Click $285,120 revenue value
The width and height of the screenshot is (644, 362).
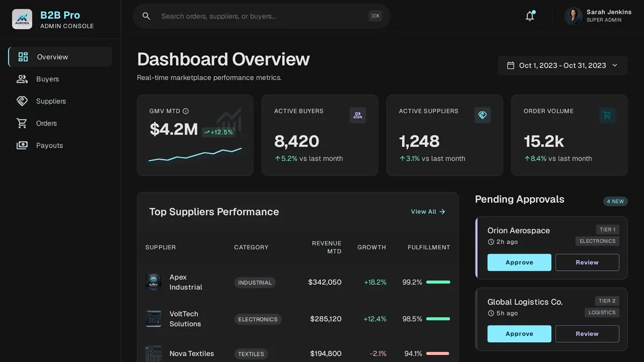[x=326, y=319]
